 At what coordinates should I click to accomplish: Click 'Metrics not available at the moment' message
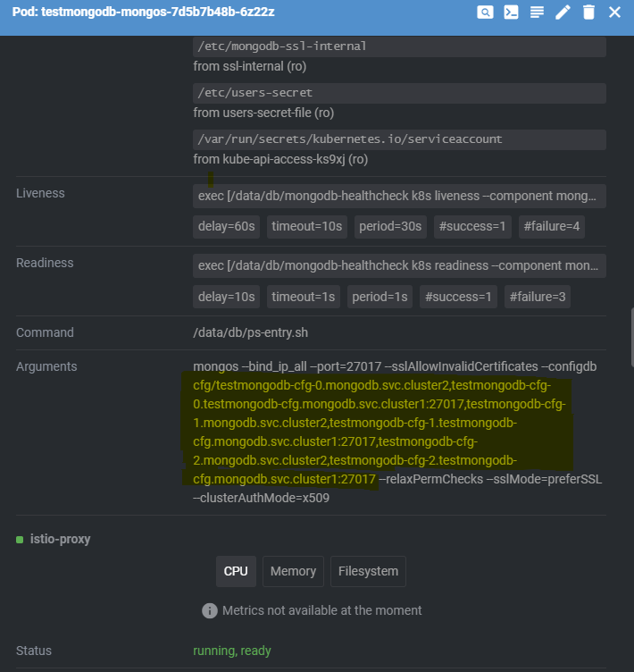tap(322, 610)
